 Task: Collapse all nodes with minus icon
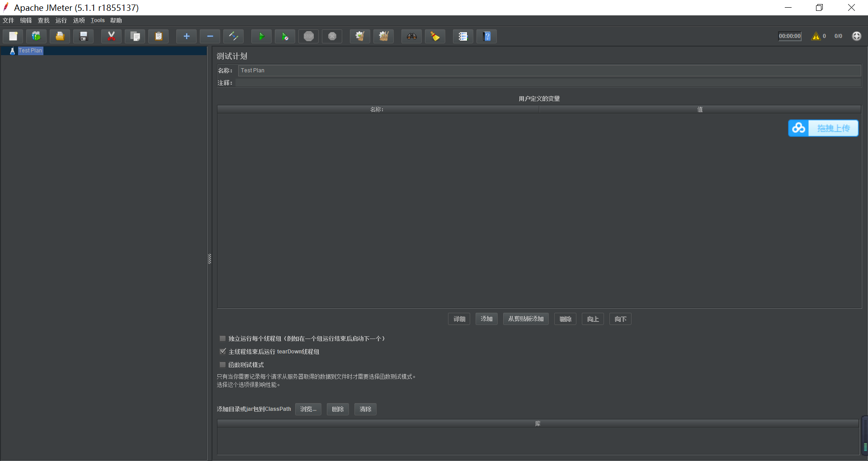tap(210, 36)
